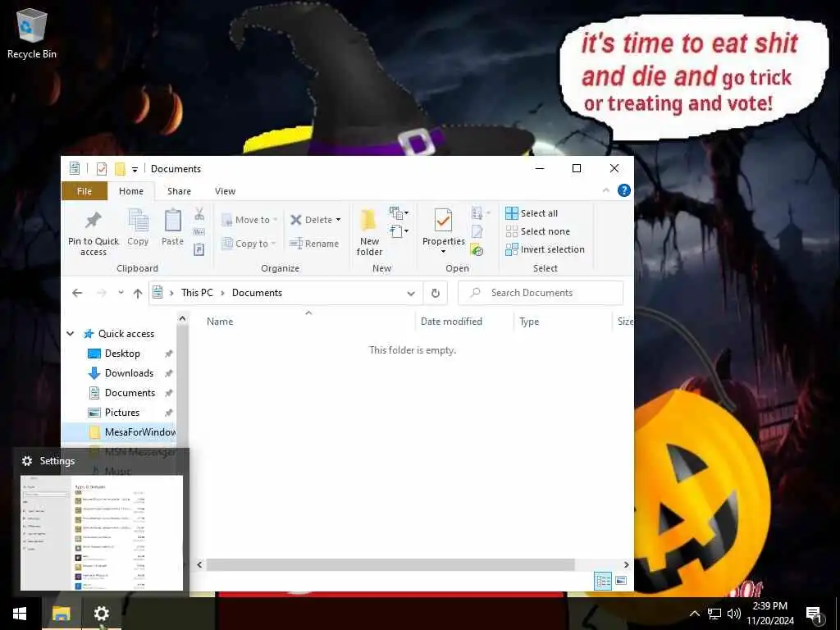Go back with the Back arrow
This screenshot has width=840, height=630.
coord(77,293)
